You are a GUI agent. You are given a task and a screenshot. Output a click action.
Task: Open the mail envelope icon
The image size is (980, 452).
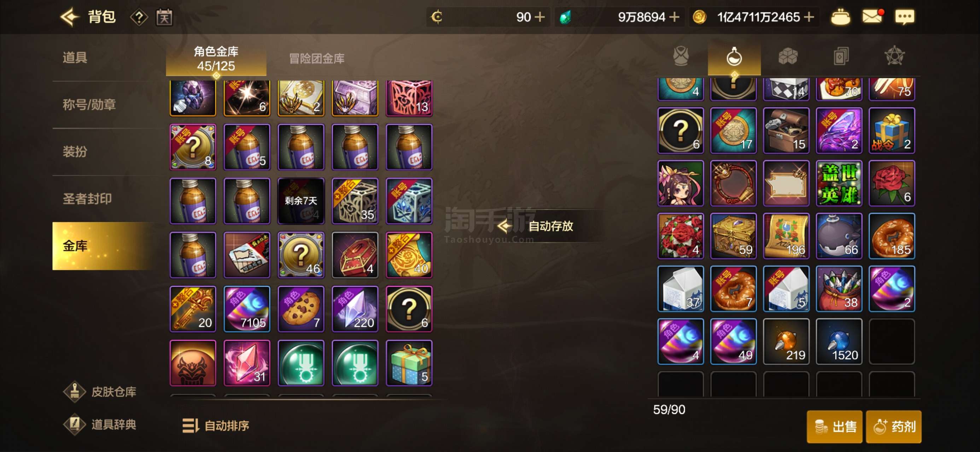(x=871, y=17)
